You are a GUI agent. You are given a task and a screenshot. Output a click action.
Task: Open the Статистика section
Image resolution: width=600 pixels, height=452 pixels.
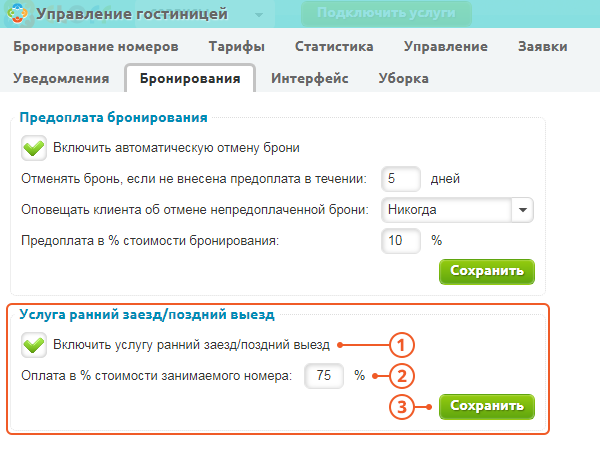pos(334,47)
